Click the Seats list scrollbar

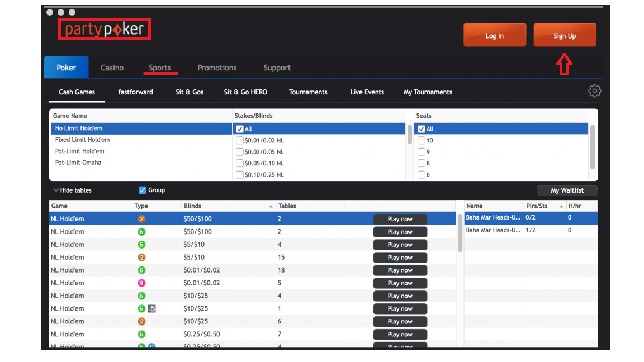592,147
